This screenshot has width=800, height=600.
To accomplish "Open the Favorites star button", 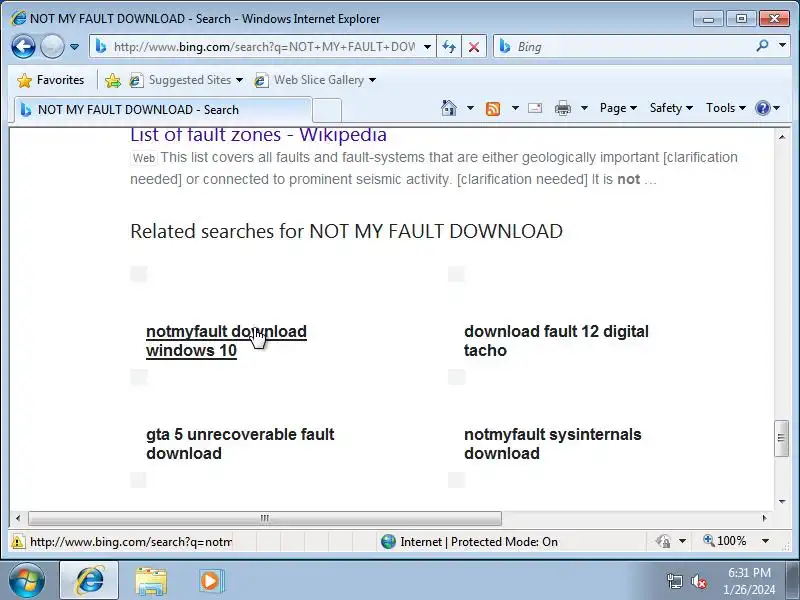I will (x=50, y=80).
